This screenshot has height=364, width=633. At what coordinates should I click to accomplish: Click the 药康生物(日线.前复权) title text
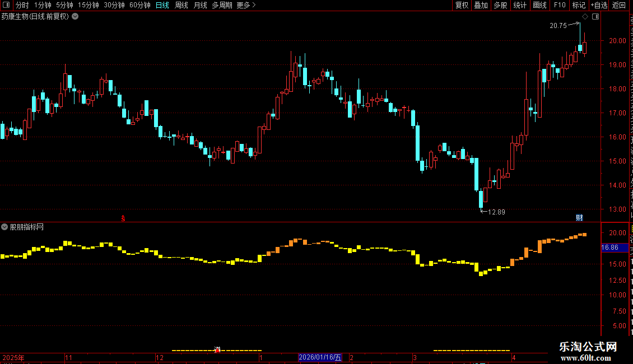tap(35, 17)
